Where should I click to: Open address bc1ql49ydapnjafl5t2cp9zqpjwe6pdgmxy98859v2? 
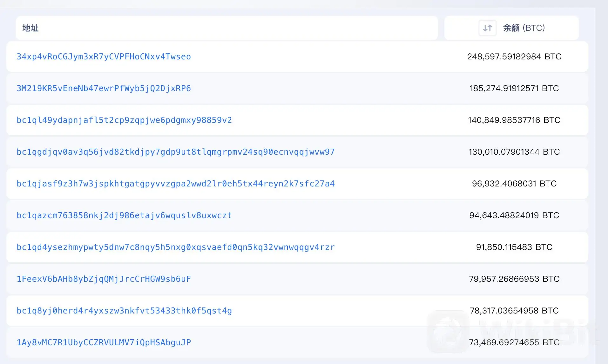(124, 120)
